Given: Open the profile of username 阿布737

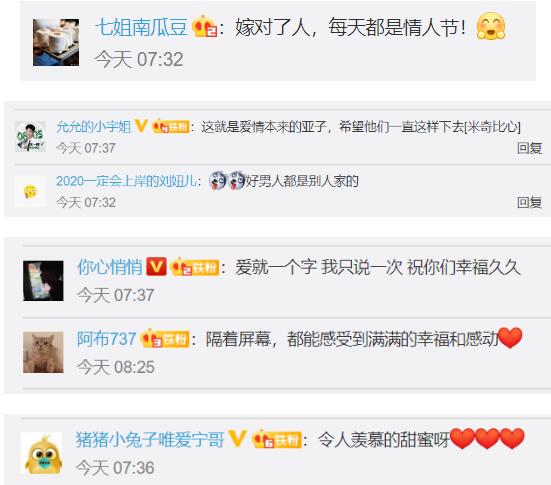Looking at the screenshot, I should (x=106, y=339).
